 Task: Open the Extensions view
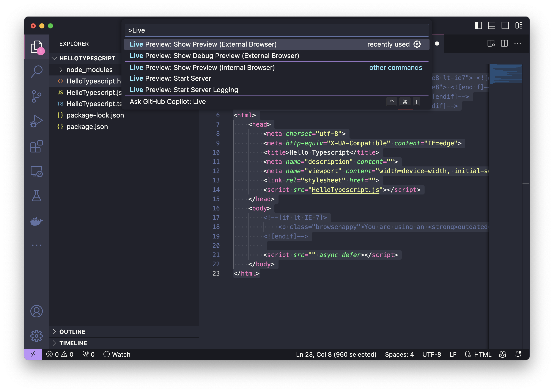(36, 146)
